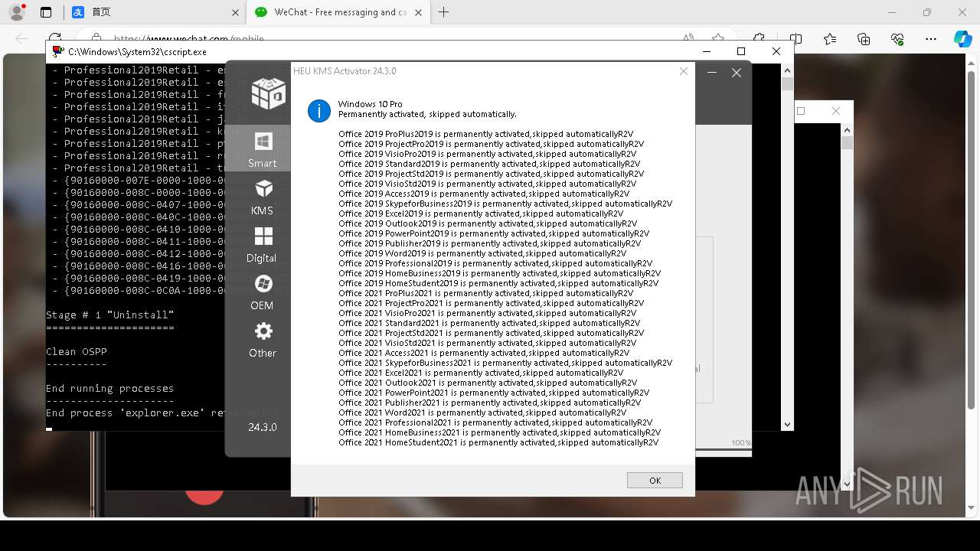This screenshot has height=551, width=980.
Task: Open the browser profile avatar
Action: pos(17,12)
